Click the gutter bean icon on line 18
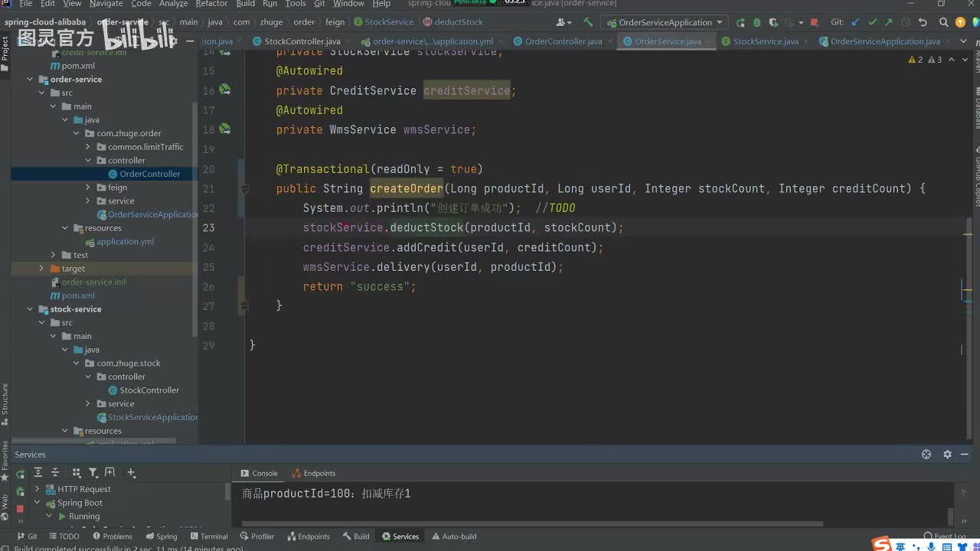This screenshot has height=551, width=980. click(x=225, y=129)
